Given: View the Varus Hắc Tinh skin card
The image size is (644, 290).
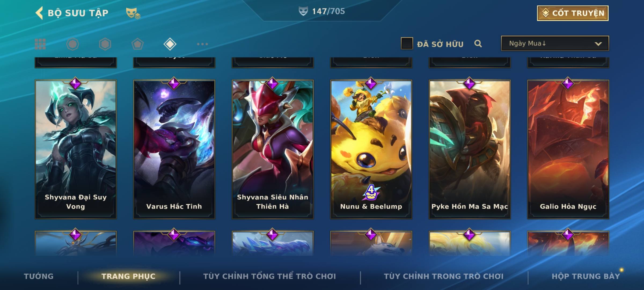Looking at the screenshot, I should tap(174, 149).
